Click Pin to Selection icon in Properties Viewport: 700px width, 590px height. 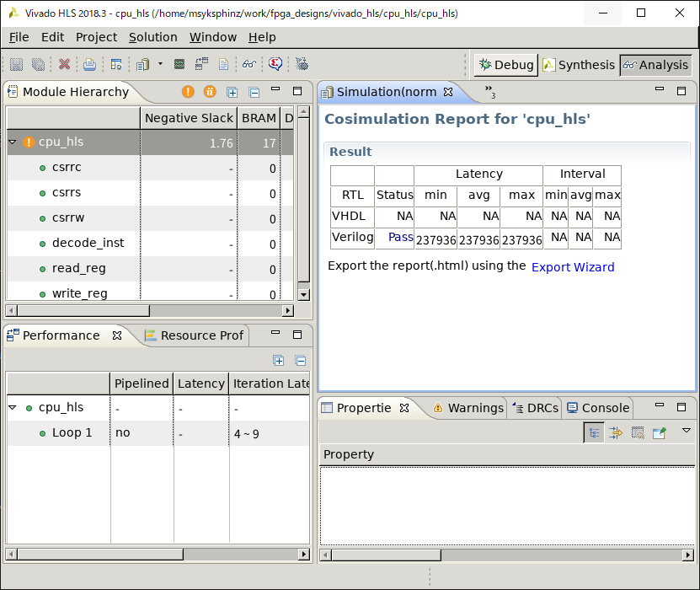660,432
